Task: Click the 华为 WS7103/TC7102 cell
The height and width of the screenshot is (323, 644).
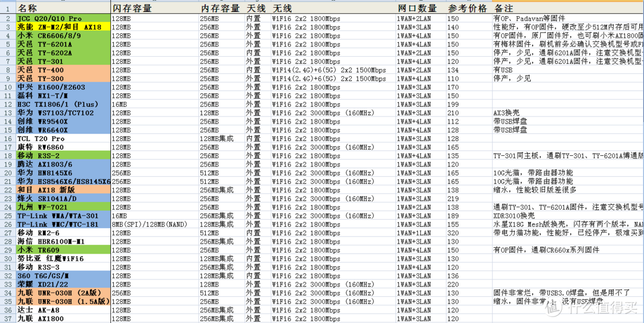Action: pos(63,113)
